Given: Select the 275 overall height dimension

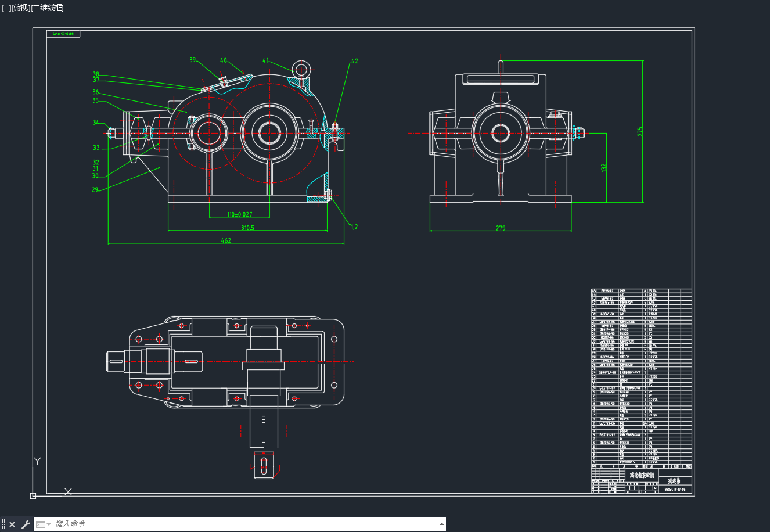Looking at the screenshot, I should pos(641,132).
